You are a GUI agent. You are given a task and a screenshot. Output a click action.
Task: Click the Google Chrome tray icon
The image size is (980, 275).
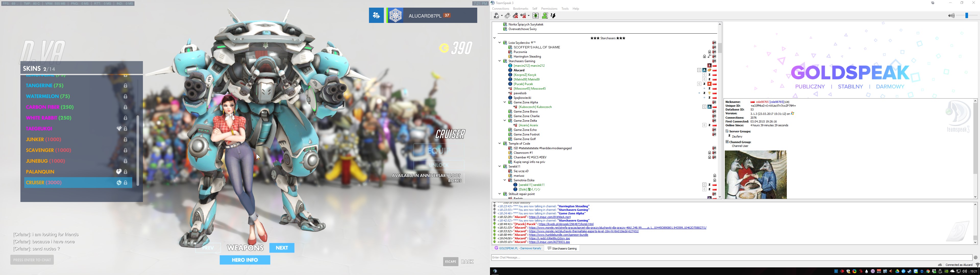point(928,271)
